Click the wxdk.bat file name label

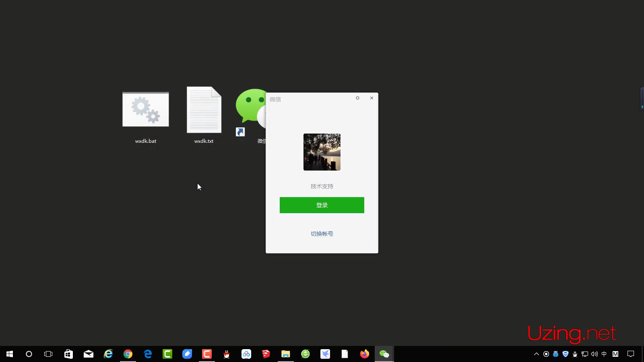coord(146,141)
